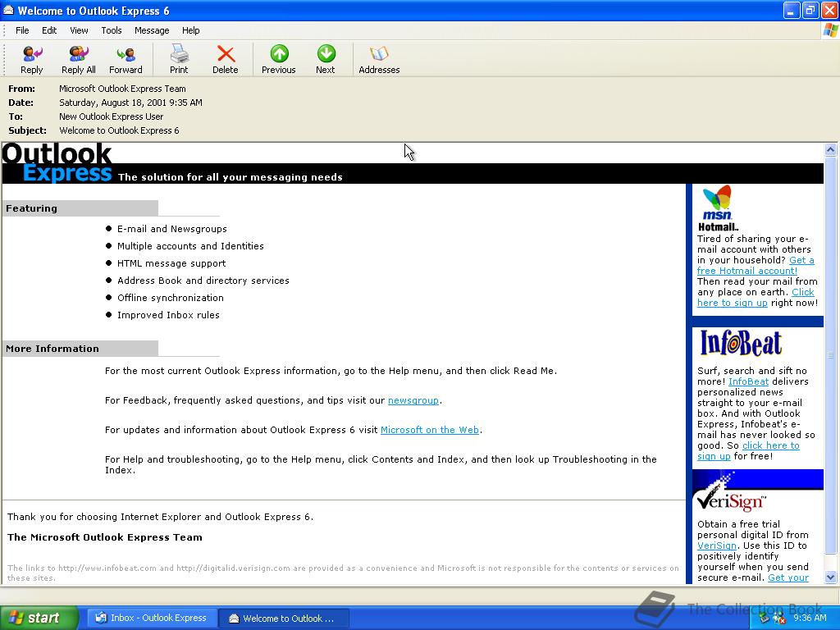840x630 pixels.
Task: Click the 'More Information' section heading
Action: (x=52, y=349)
